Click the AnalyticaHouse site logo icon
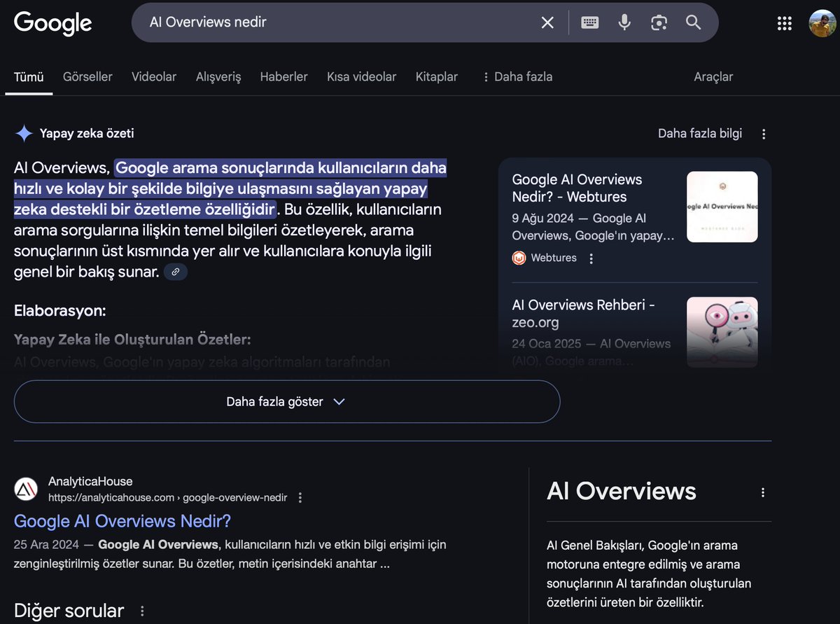 pos(26,489)
